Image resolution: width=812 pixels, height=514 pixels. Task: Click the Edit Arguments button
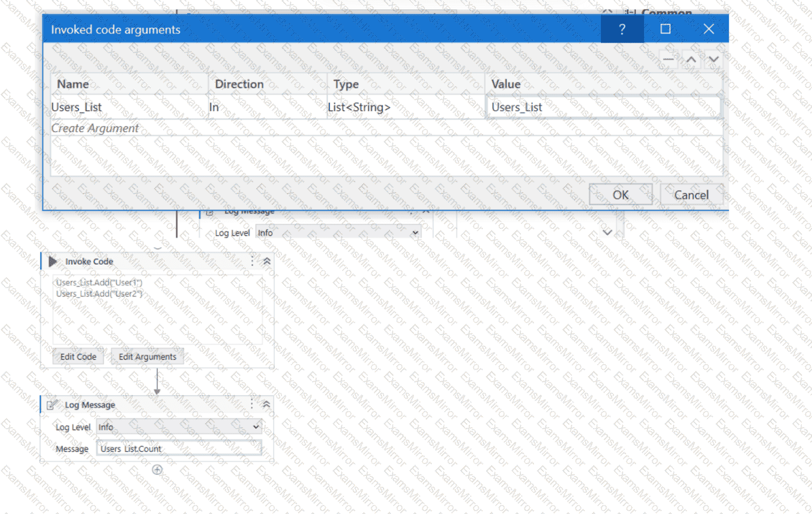tap(147, 357)
